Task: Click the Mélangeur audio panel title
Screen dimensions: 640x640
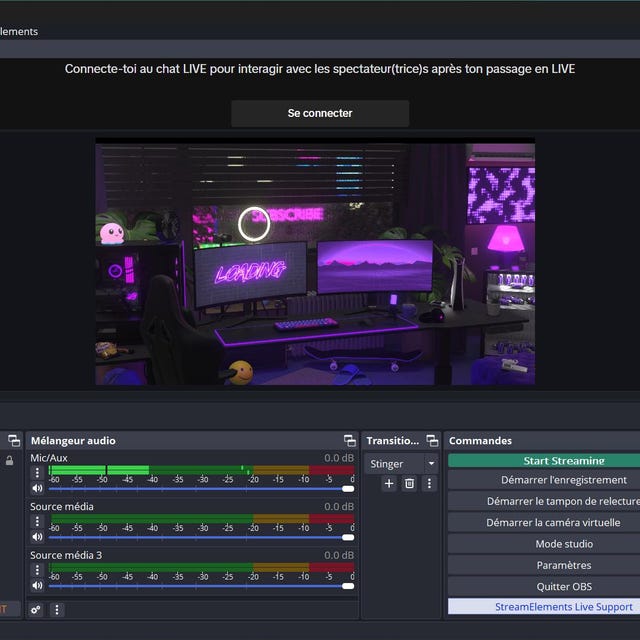Action: [73, 441]
